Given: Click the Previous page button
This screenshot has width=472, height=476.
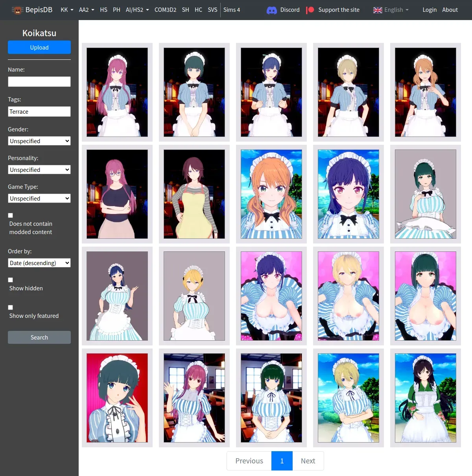Looking at the screenshot, I should coord(249,461).
